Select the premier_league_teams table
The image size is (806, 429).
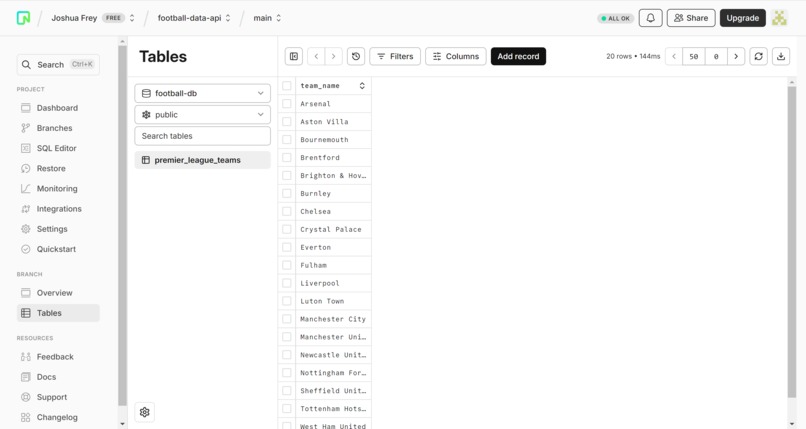click(203, 160)
